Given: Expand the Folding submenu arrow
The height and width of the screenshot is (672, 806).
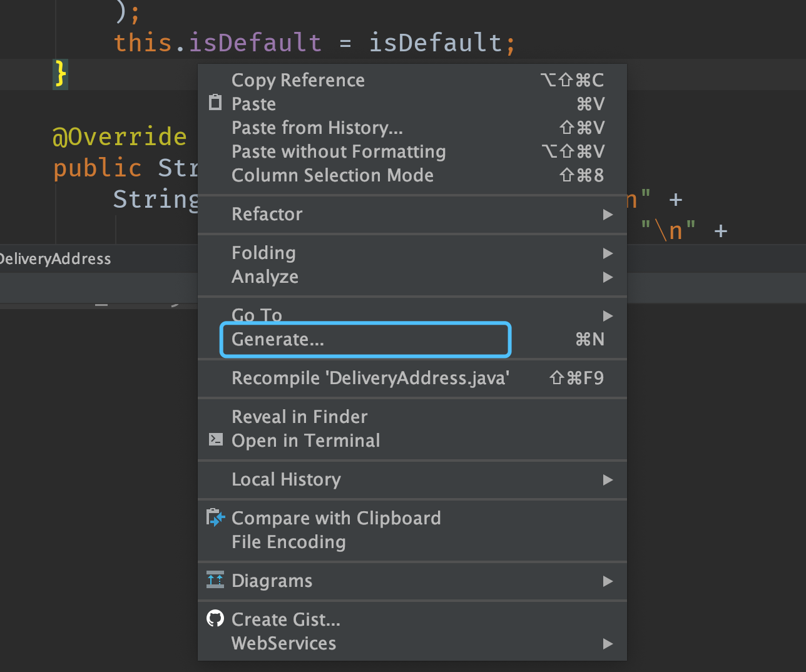Looking at the screenshot, I should (607, 253).
